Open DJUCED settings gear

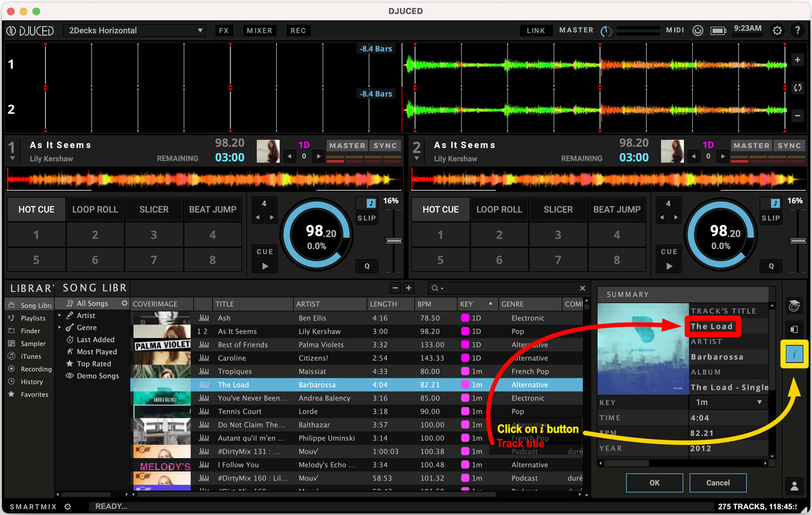(x=777, y=30)
